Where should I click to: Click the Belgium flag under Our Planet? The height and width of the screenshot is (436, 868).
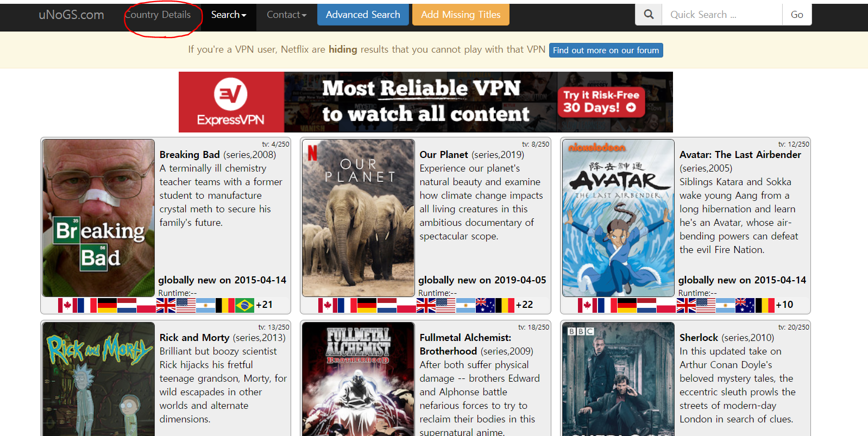505,305
